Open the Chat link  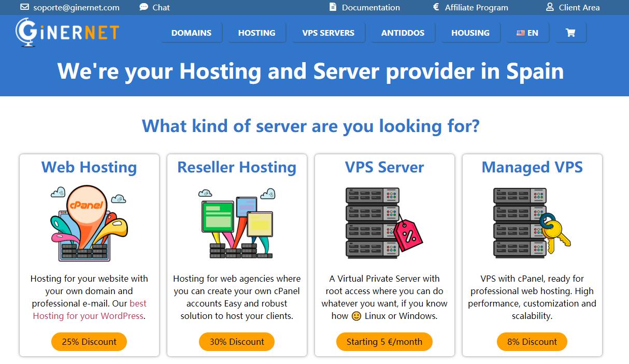[x=161, y=7]
